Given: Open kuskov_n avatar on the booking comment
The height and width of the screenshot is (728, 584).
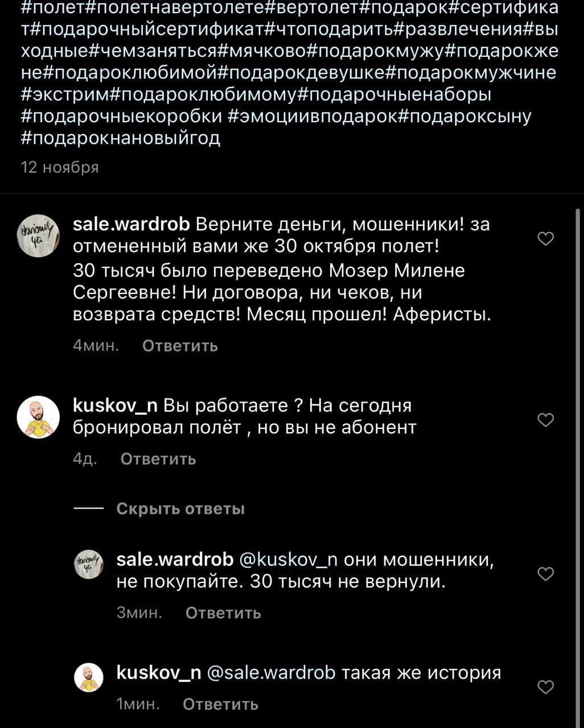Looking at the screenshot, I should click(x=39, y=417).
